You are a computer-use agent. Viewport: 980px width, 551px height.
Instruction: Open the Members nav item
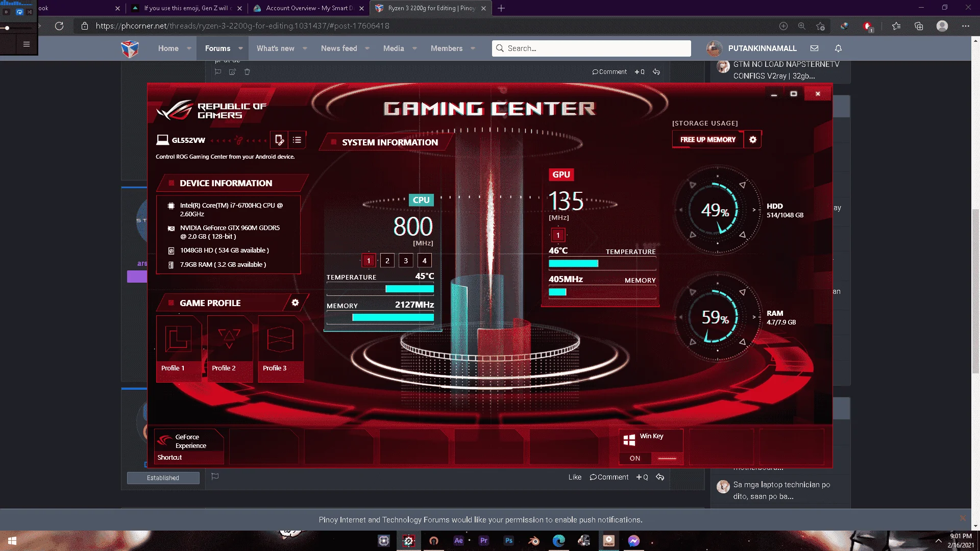(x=447, y=48)
